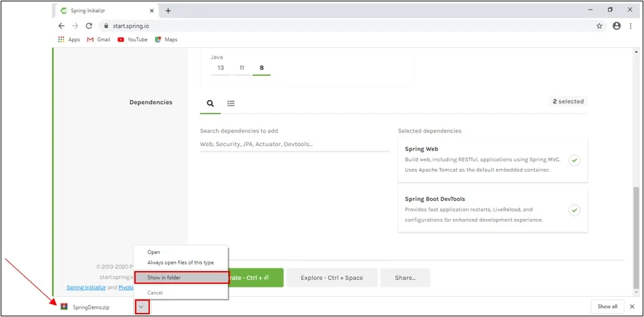Image resolution: width=644 pixels, height=317 pixels.
Task: Select Java version 13
Action: [x=221, y=68]
